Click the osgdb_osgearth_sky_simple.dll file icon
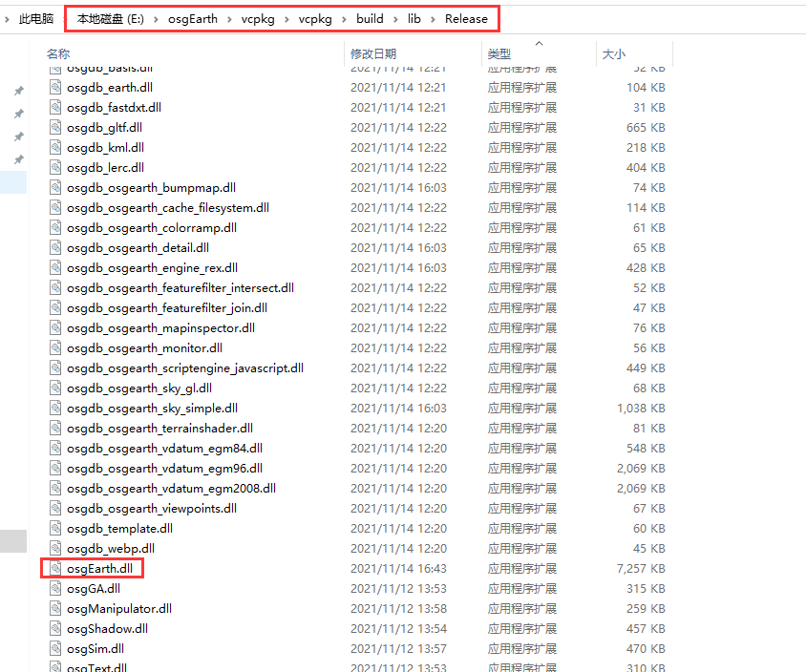 click(55, 408)
